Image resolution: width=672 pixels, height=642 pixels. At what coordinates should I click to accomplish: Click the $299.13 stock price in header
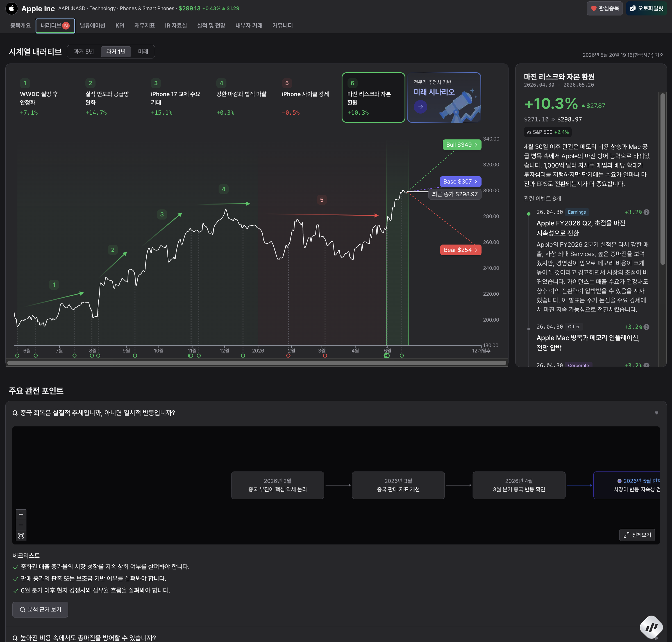[x=189, y=8]
